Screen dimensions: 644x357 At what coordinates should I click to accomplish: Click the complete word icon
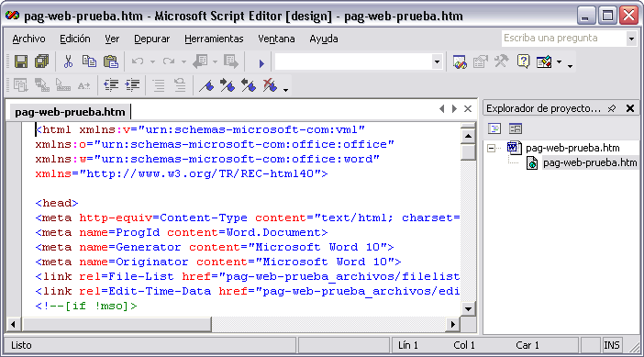pyautogui.click(x=83, y=85)
